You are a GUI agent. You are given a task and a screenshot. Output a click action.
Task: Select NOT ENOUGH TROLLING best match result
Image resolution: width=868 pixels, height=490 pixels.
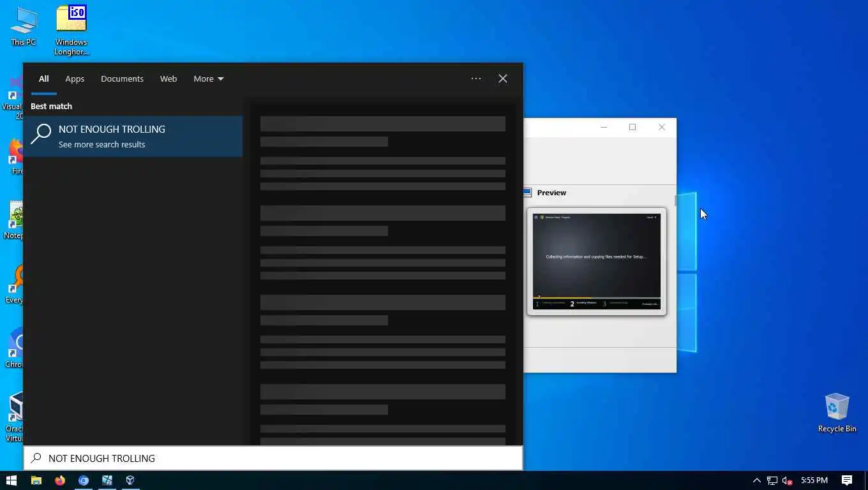pyautogui.click(x=133, y=136)
